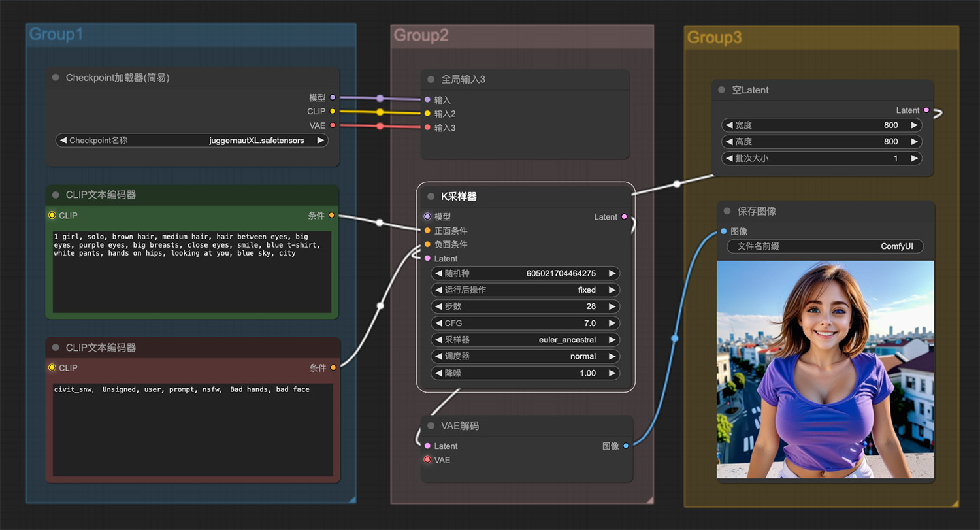Click the CLIP input port of green text encoder
Screen dimensions: 980x530
(52, 215)
